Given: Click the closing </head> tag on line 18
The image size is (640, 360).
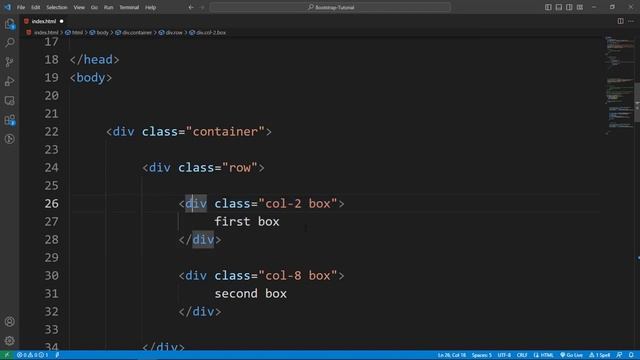Looking at the screenshot, I should point(94,60).
